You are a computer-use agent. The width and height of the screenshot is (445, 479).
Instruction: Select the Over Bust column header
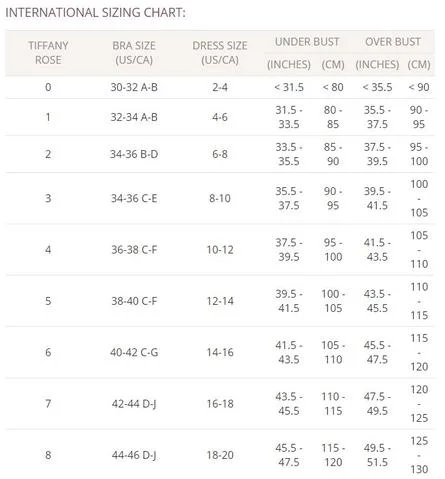(x=393, y=42)
